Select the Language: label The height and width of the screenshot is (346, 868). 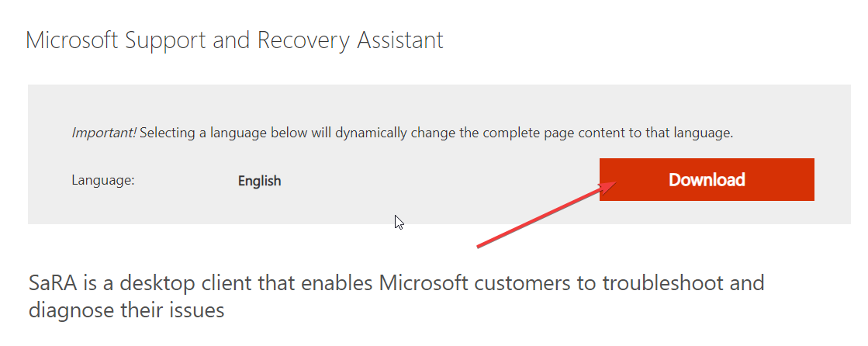pyautogui.click(x=103, y=181)
